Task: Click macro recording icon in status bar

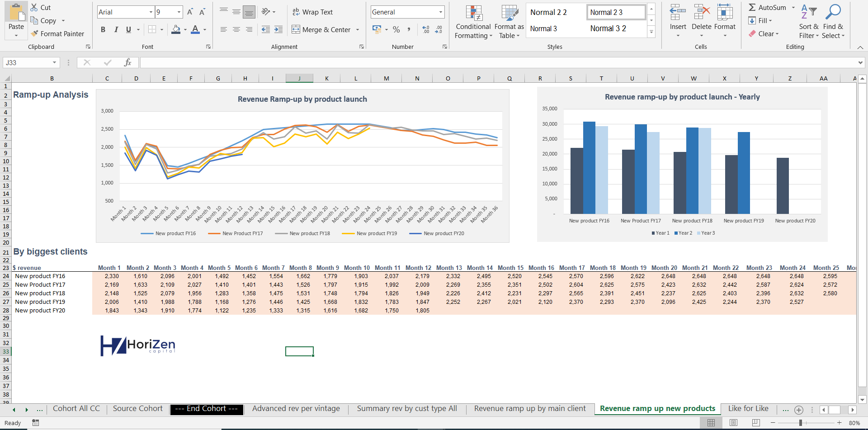Action: [36, 423]
